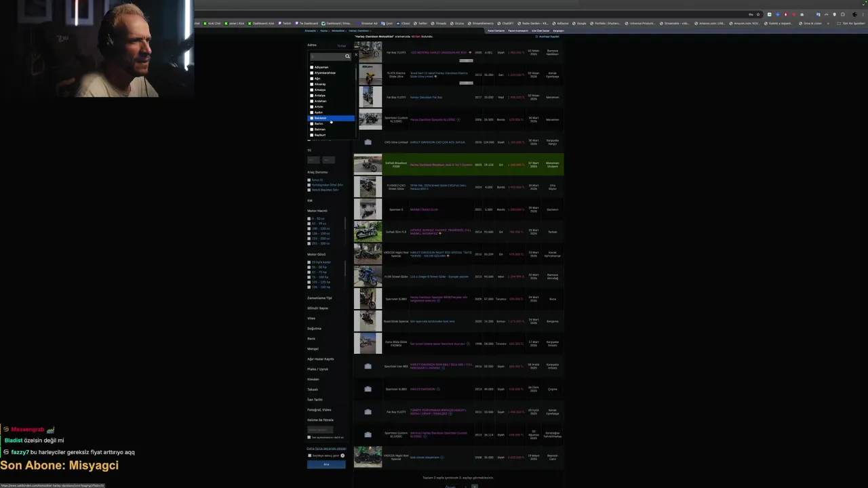Open the camera placeholder for Sportster Custom XL1200C 2013
This screenshot has width=868, height=488.
(368, 434)
